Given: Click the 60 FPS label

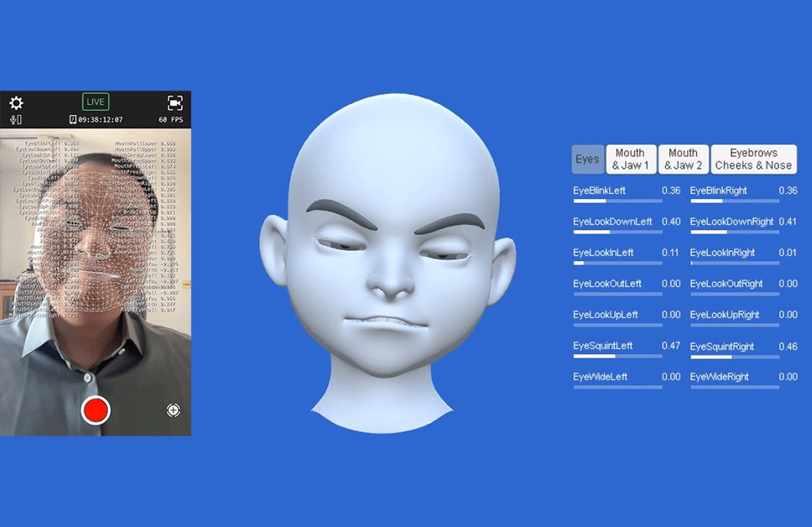Looking at the screenshot, I should point(171,120).
